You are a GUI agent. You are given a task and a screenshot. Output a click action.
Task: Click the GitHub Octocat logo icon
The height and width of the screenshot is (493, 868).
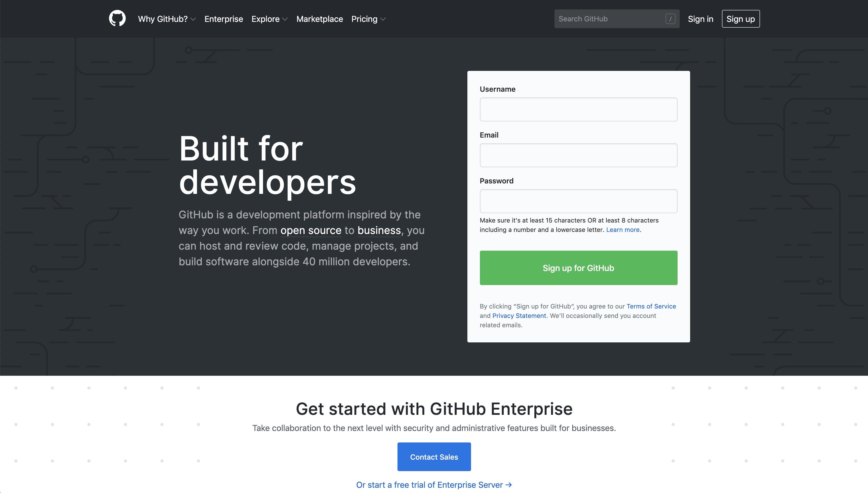[x=117, y=19]
